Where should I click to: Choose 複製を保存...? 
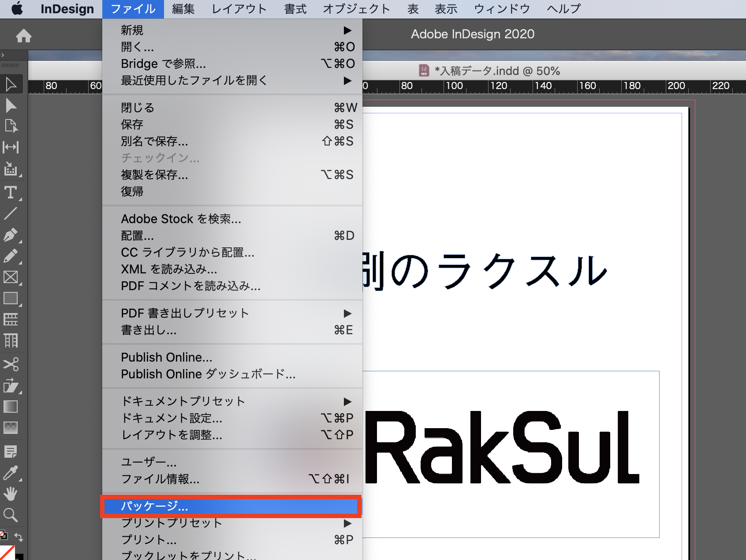click(x=232, y=175)
